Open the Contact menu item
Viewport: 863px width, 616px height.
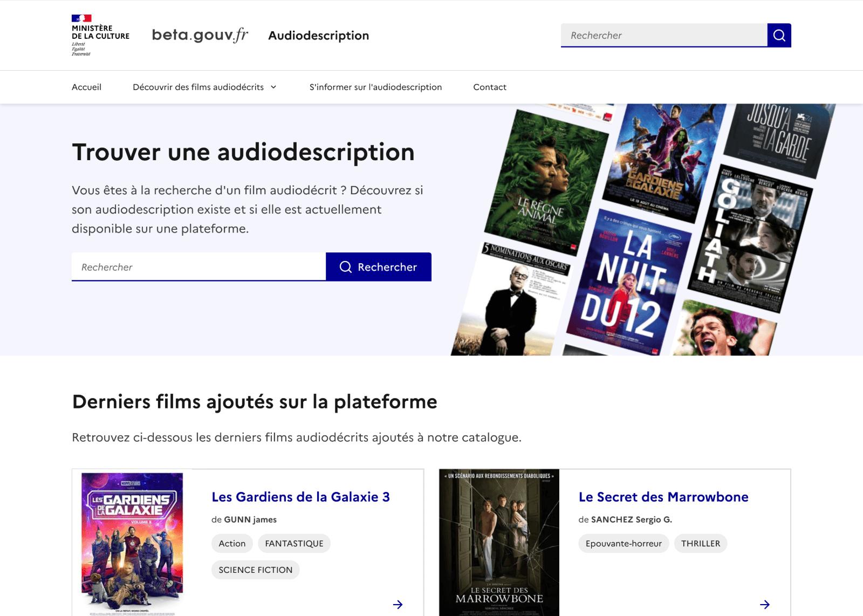tap(490, 87)
